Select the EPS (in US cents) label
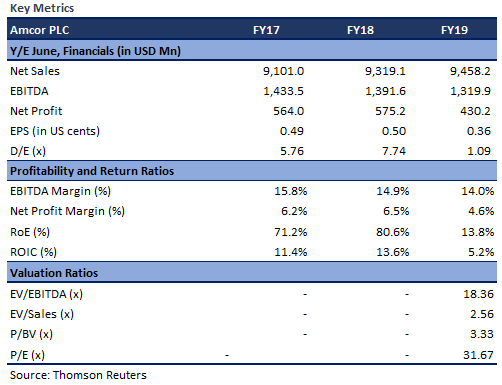The width and height of the screenshot is (502, 385). 55,131
